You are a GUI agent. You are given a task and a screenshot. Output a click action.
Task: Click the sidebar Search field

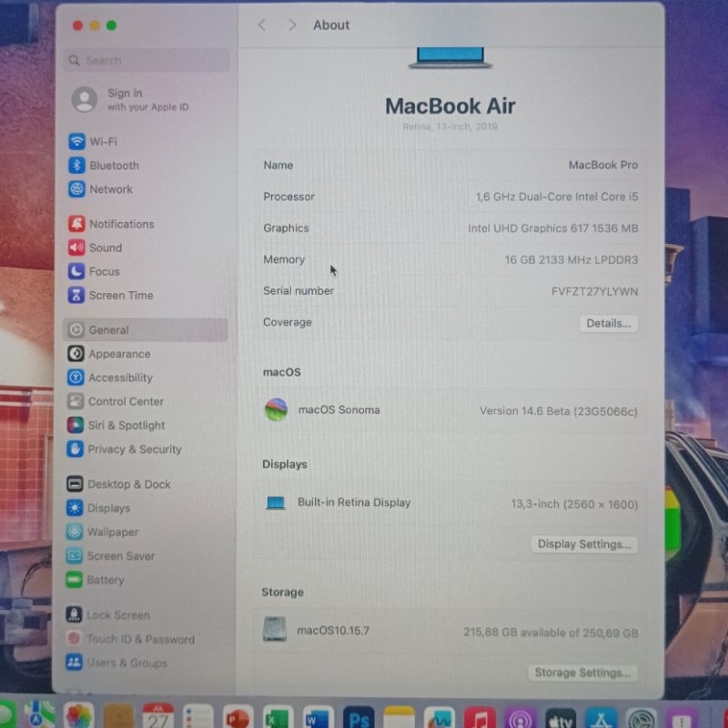point(146,61)
